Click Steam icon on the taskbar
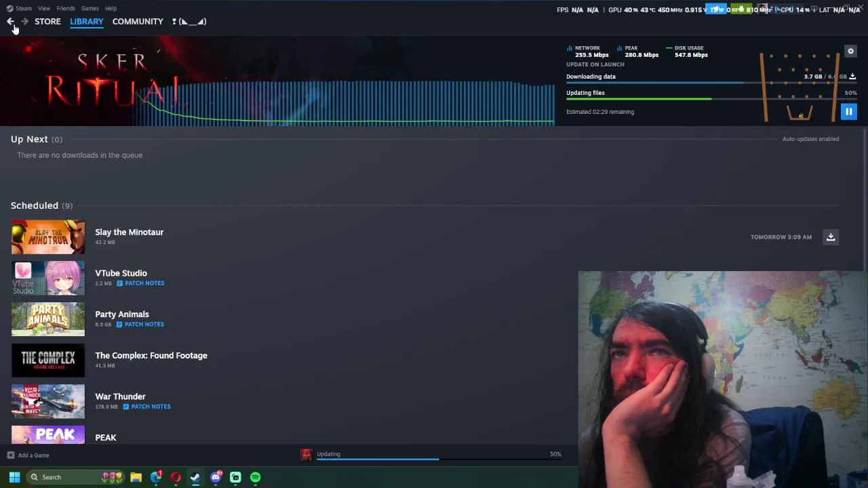 [195, 477]
